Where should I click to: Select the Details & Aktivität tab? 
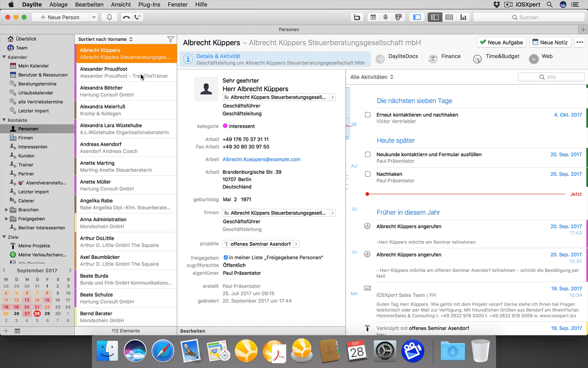[x=276, y=59]
